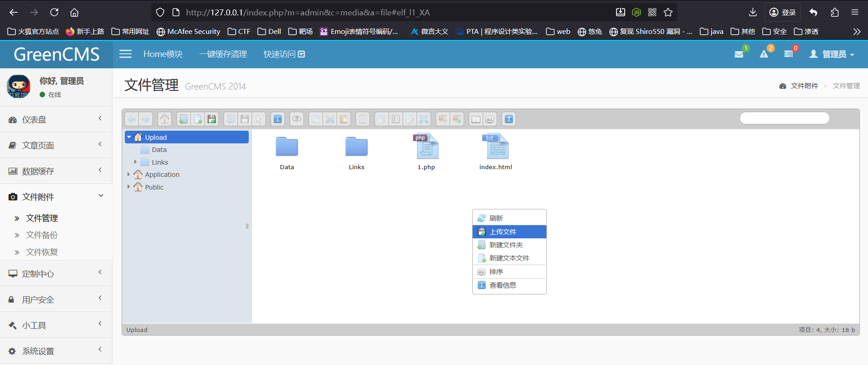The height and width of the screenshot is (365, 868).
Task: Expand the Application tree node
Action: (129, 175)
